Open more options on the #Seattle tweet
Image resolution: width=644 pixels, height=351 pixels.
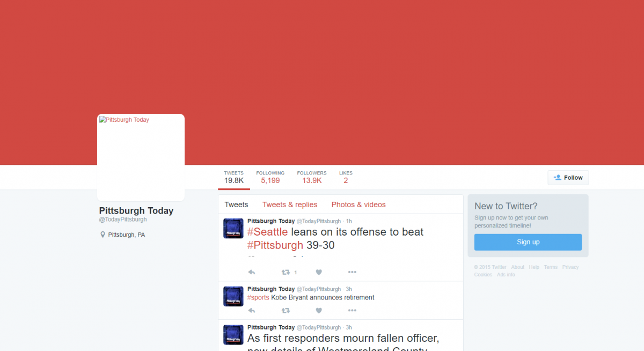(x=352, y=272)
